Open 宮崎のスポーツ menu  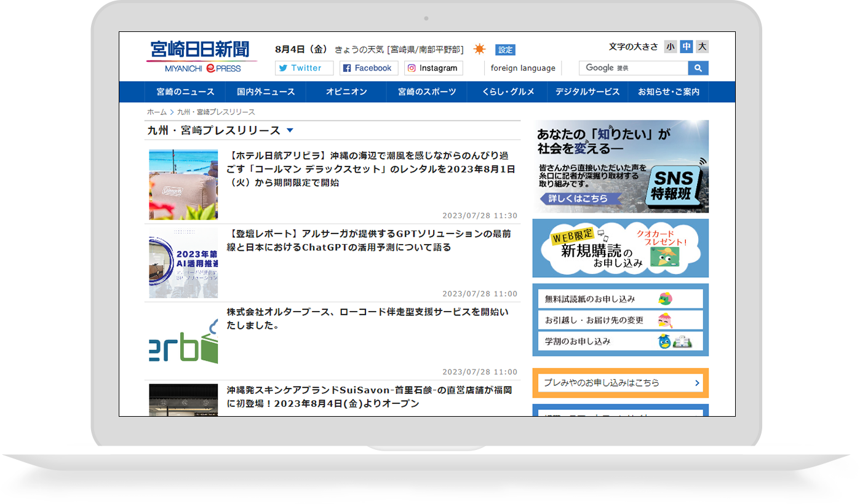pos(427,92)
